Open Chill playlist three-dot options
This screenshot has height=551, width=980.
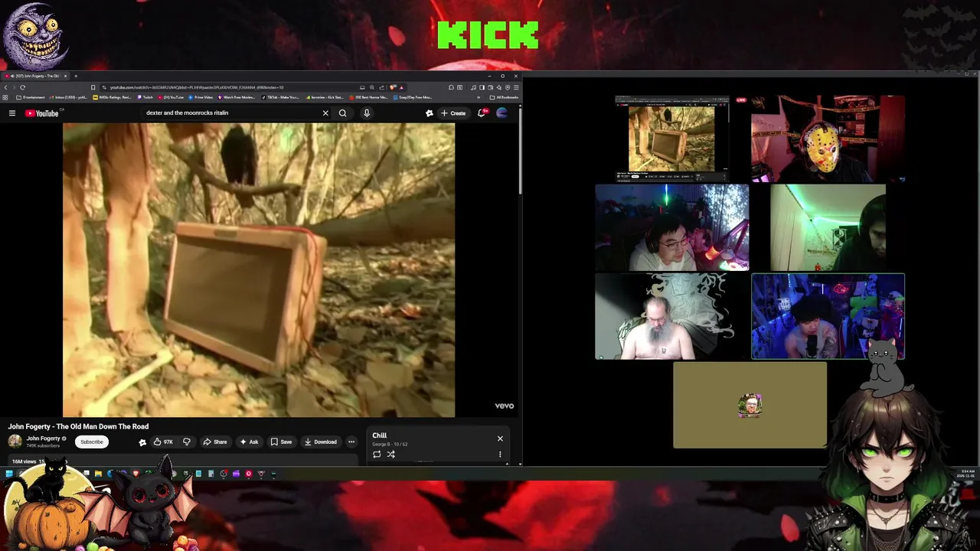500,455
